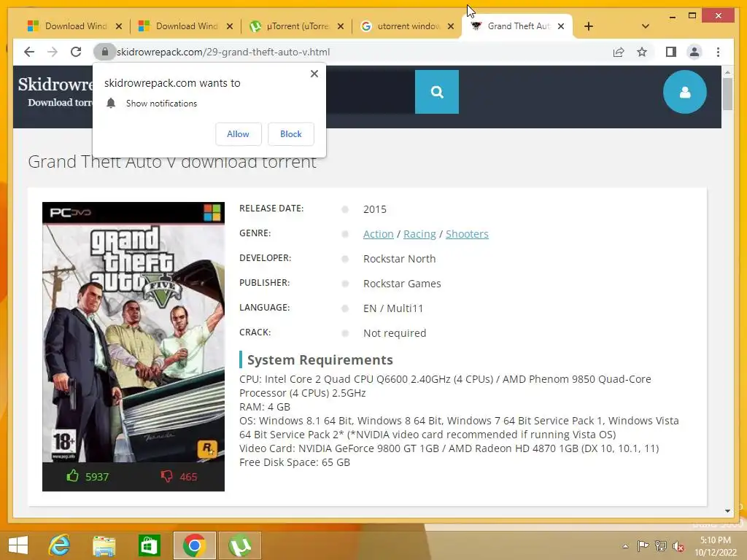Block skidrowrepack.com notifications
Viewport: 747px width, 560px height.
point(290,134)
